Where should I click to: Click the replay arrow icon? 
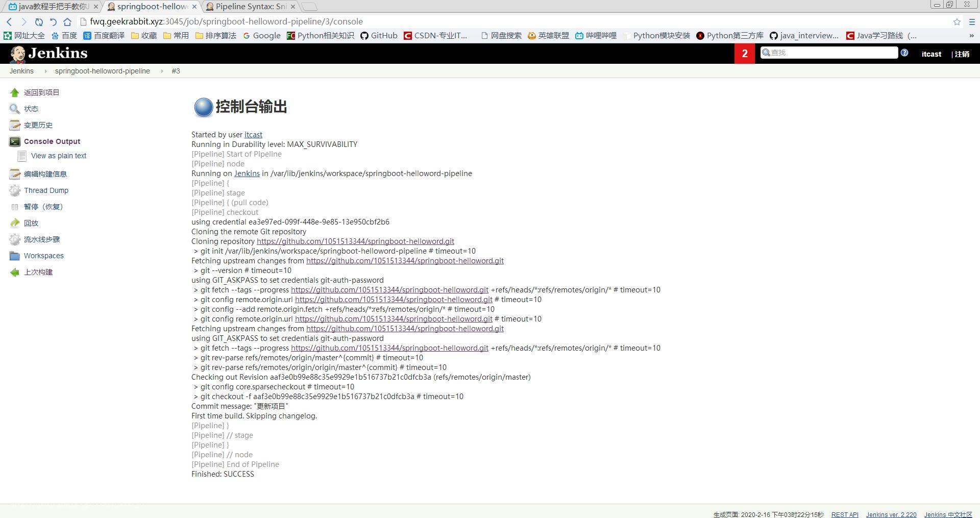[x=15, y=223]
